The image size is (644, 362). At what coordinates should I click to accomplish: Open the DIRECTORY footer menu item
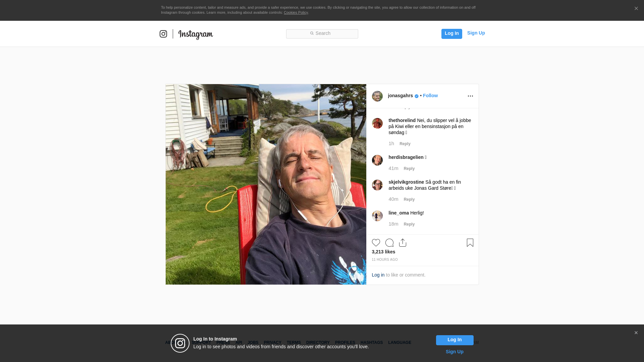[318, 343]
